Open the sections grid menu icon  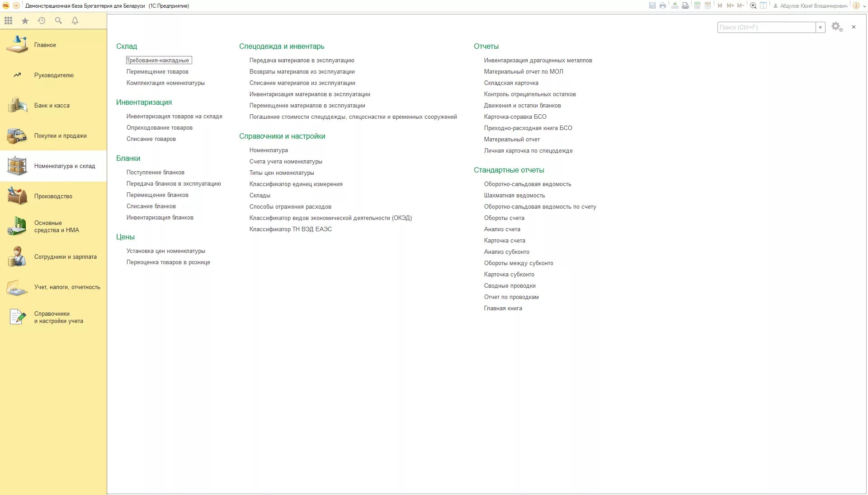8,21
